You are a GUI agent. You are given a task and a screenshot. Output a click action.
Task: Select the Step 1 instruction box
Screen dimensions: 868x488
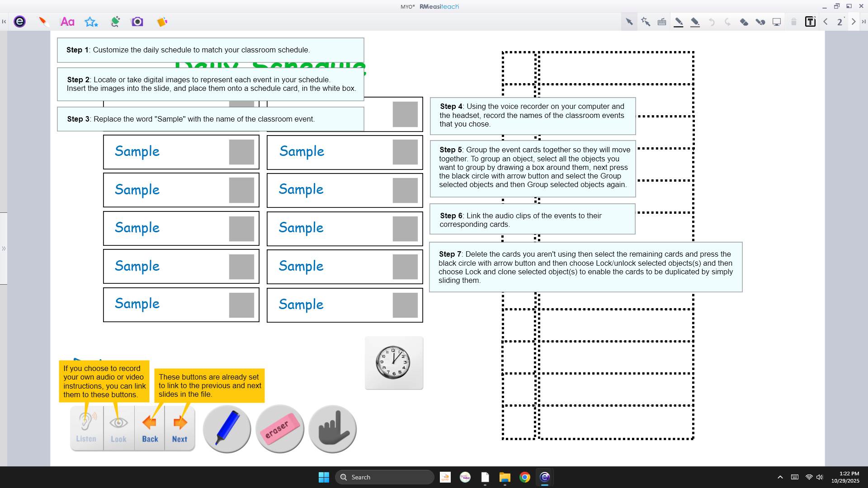pyautogui.click(x=211, y=50)
